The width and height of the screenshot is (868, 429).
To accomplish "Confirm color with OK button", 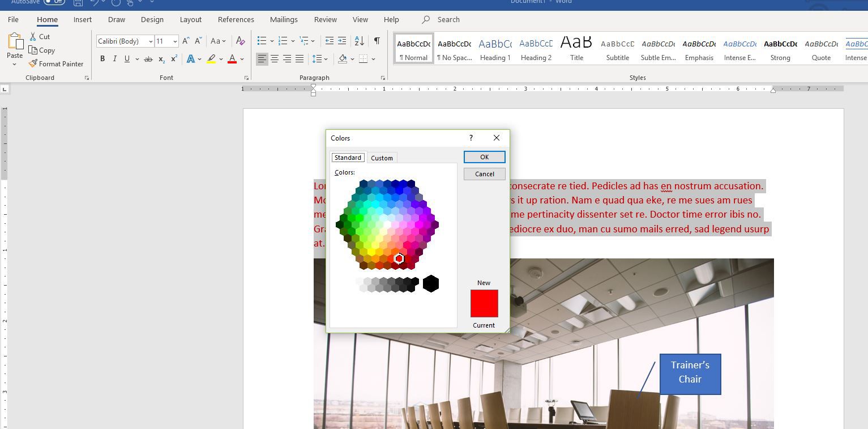I will (485, 157).
